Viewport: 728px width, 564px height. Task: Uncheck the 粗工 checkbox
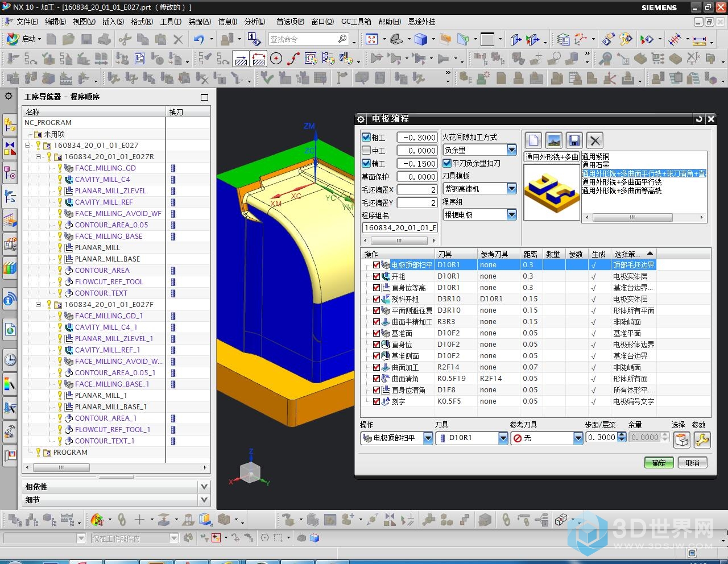(x=366, y=137)
